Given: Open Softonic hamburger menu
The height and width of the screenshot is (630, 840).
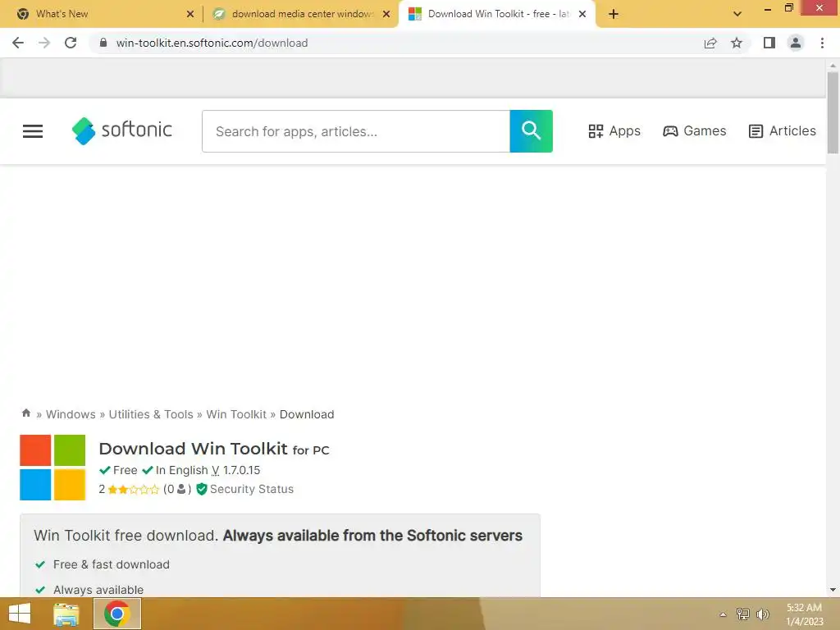Looking at the screenshot, I should [33, 131].
